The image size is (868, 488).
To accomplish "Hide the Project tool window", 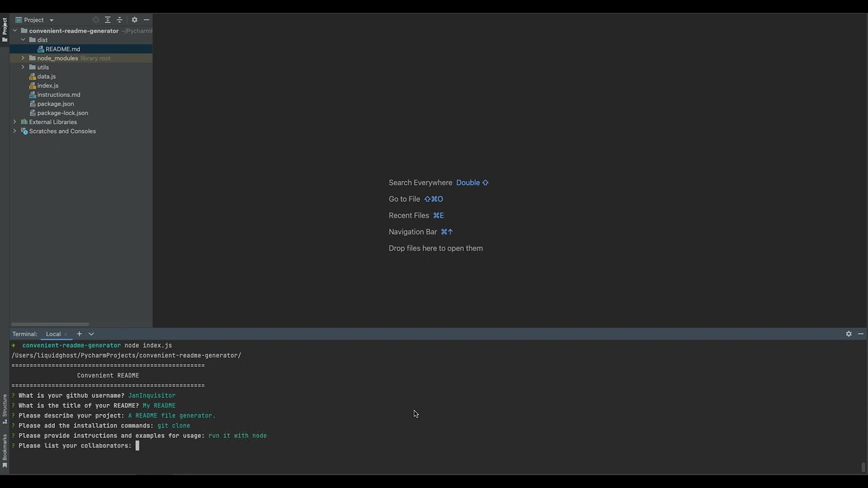I will click(146, 20).
